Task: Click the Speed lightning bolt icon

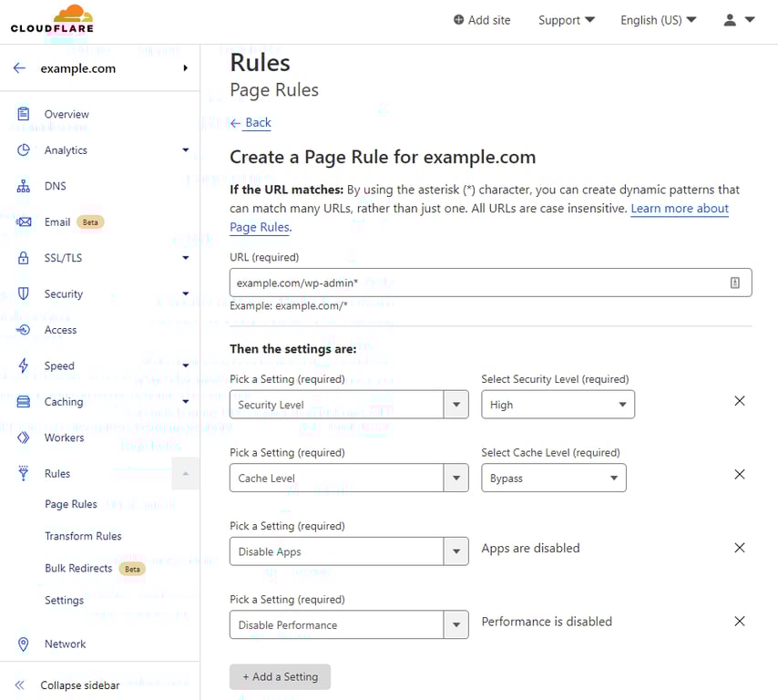Action: (25, 365)
